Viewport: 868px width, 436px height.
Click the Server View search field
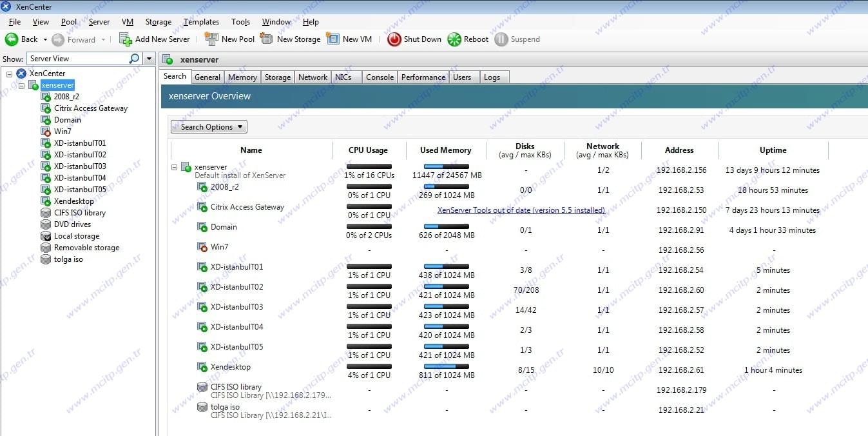click(x=78, y=59)
